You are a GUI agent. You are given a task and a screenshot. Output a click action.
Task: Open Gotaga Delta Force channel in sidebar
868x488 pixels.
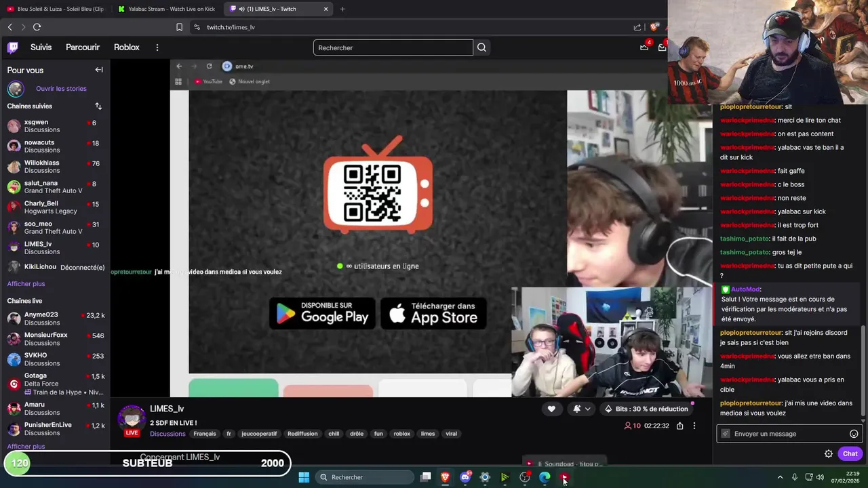[x=55, y=384]
